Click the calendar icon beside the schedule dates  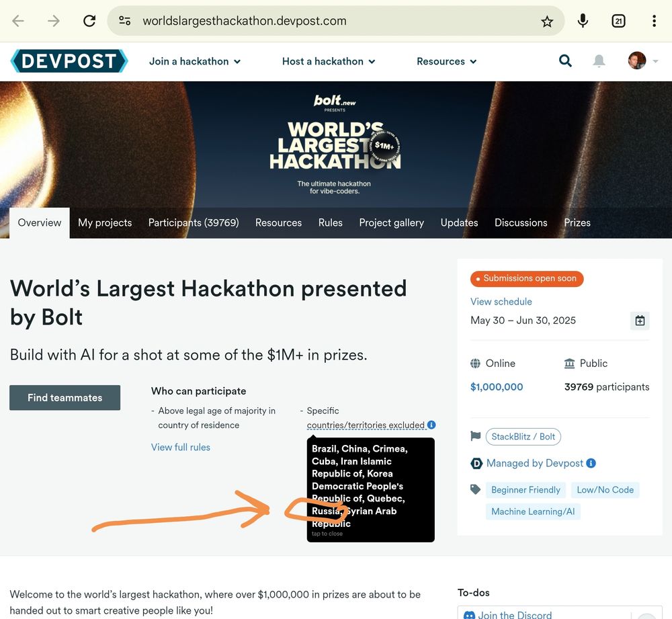[639, 321]
